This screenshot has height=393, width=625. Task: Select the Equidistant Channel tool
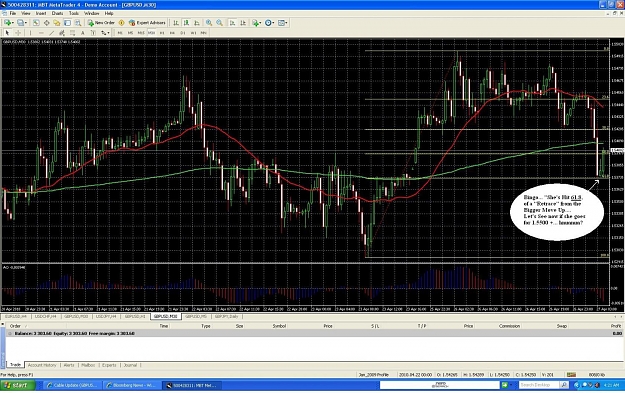[61, 33]
